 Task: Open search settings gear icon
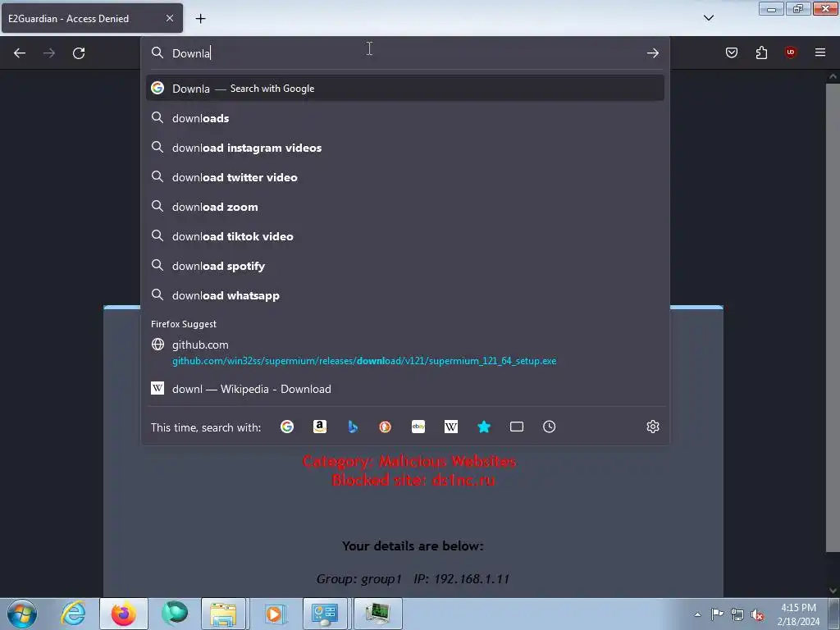click(x=652, y=427)
